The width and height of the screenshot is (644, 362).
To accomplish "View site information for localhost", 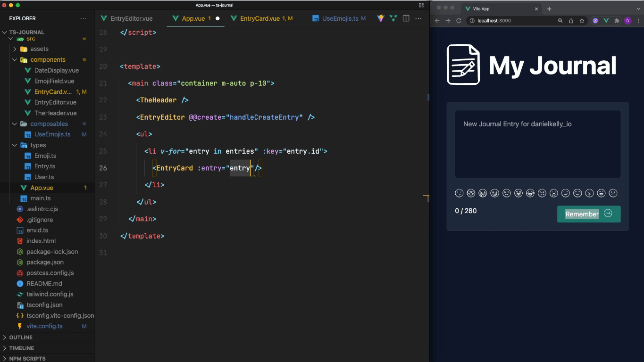I will [472, 21].
